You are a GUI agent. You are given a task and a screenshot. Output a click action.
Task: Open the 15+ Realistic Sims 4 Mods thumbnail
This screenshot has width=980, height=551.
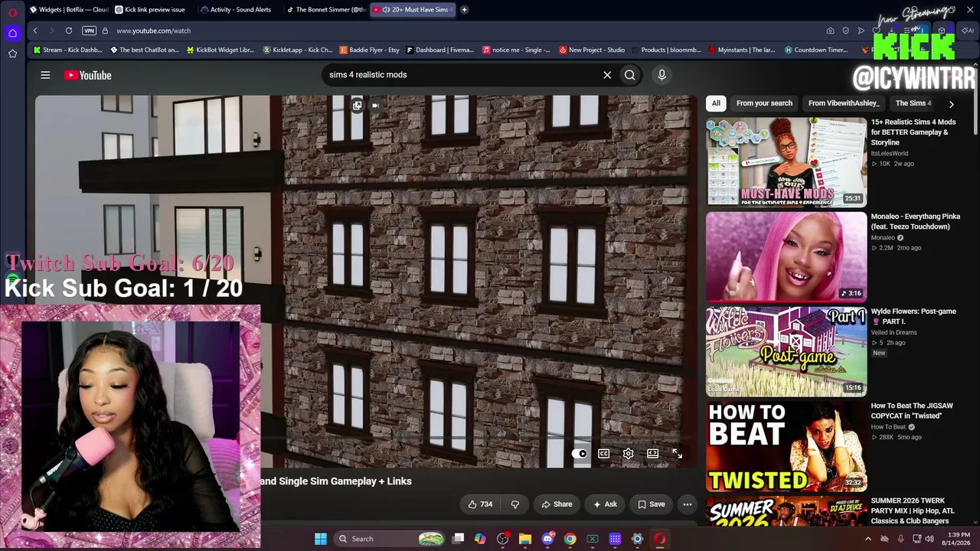pyautogui.click(x=786, y=161)
